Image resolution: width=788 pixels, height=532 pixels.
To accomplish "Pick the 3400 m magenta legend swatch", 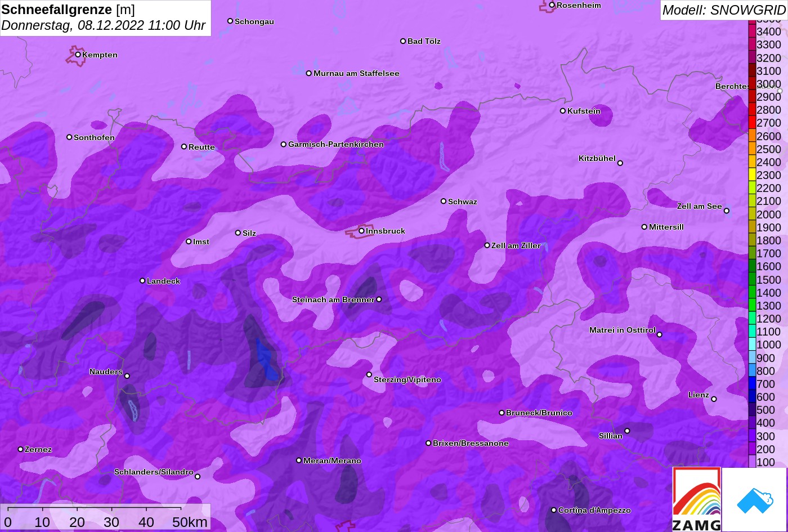I will [x=752, y=31].
